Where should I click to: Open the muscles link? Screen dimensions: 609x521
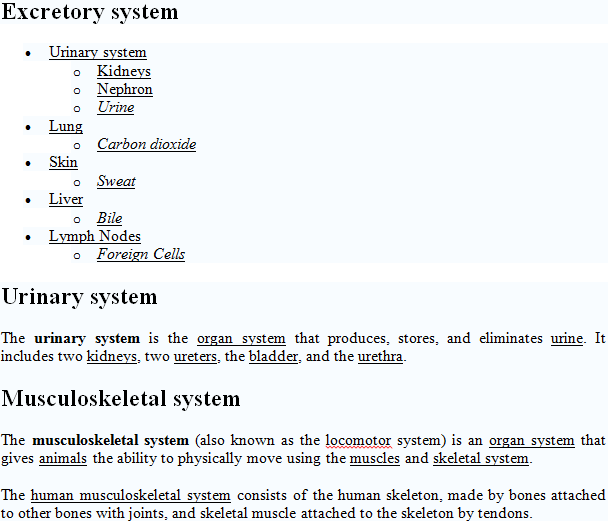375,458
